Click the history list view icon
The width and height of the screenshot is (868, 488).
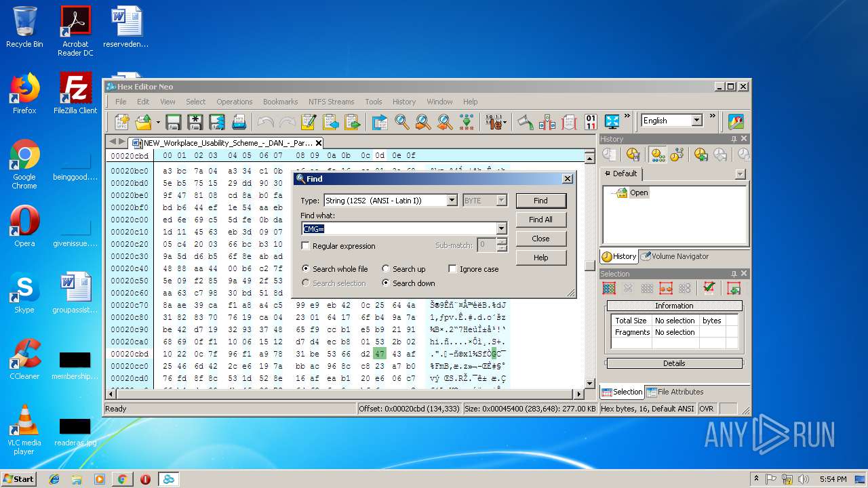(657, 155)
